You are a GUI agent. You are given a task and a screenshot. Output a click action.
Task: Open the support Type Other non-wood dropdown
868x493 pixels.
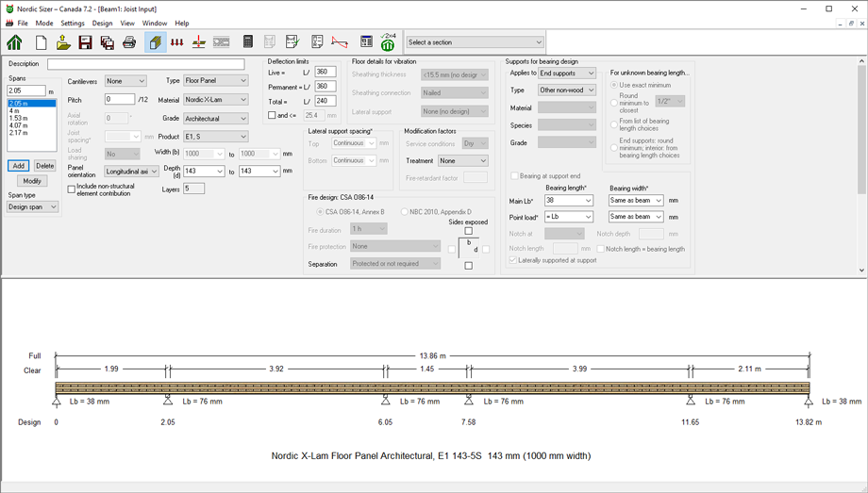[567, 90]
